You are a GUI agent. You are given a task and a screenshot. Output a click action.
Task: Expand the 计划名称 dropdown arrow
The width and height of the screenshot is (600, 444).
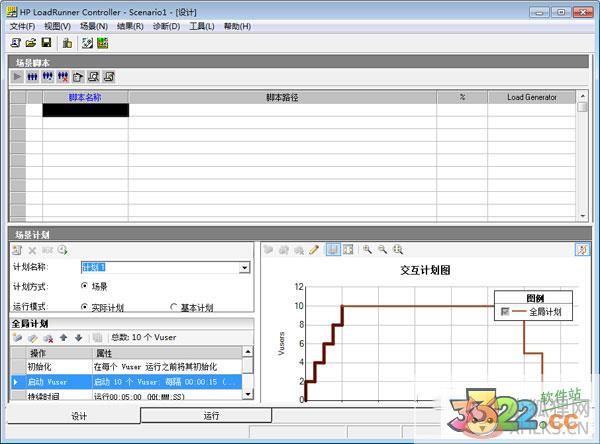pos(244,268)
